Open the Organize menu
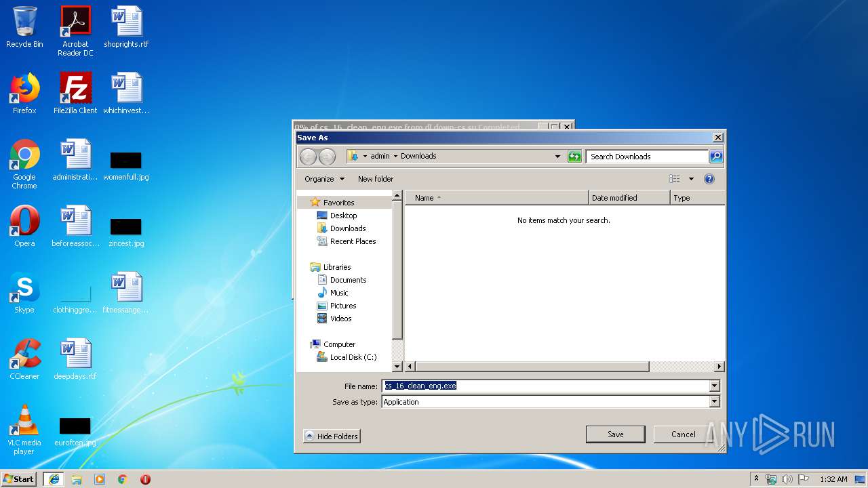 tap(325, 179)
